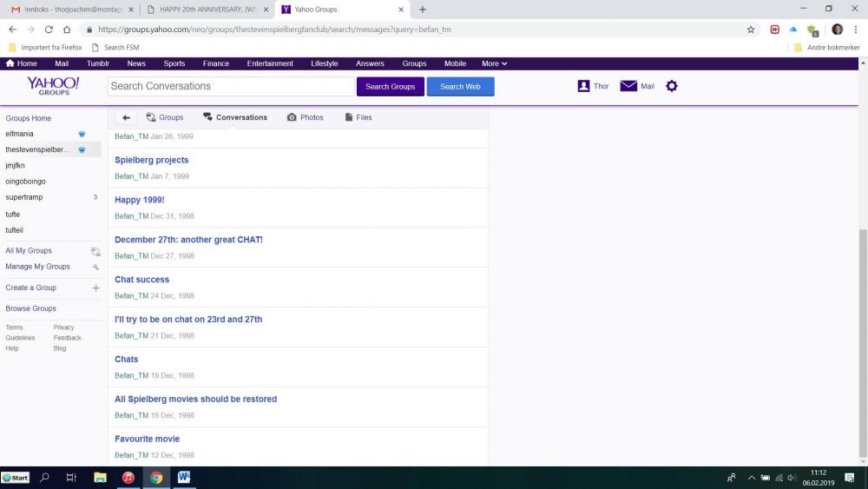Open settings gear icon in Yahoo header

pyautogui.click(x=672, y=86)
